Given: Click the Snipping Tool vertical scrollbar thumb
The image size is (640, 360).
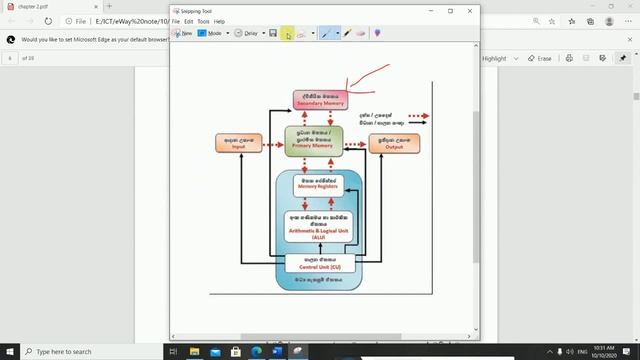Looking at the screenshot, I should [x=476, y=187].
